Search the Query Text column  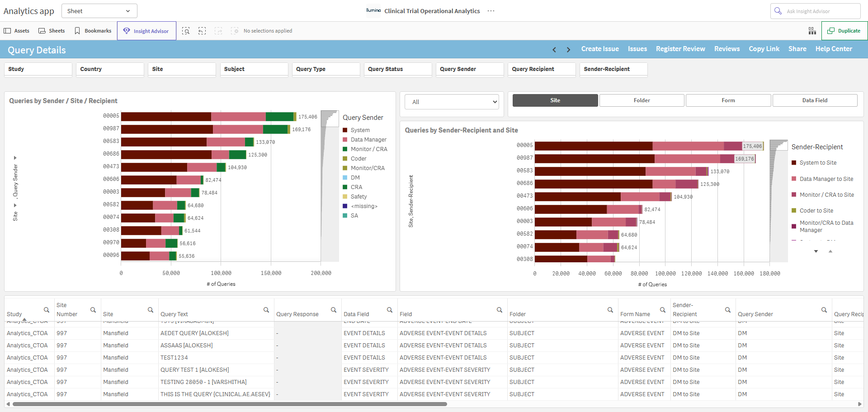[x=266, y=310]
